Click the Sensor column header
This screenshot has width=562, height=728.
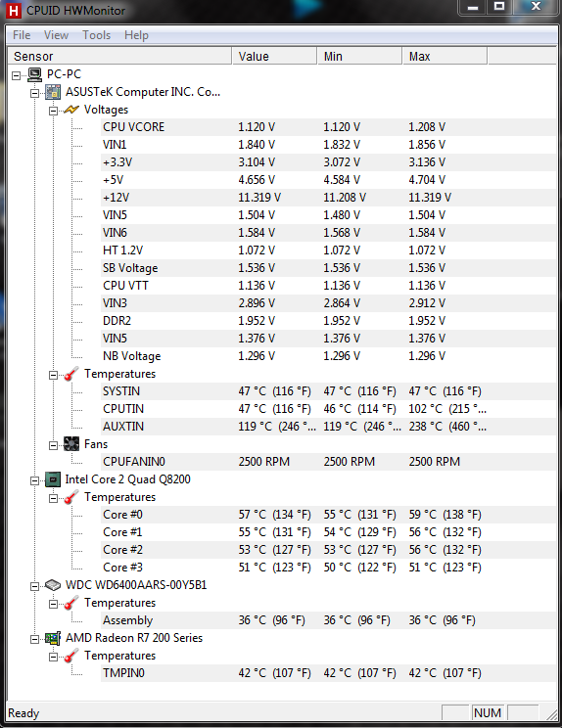coord(119,56)
